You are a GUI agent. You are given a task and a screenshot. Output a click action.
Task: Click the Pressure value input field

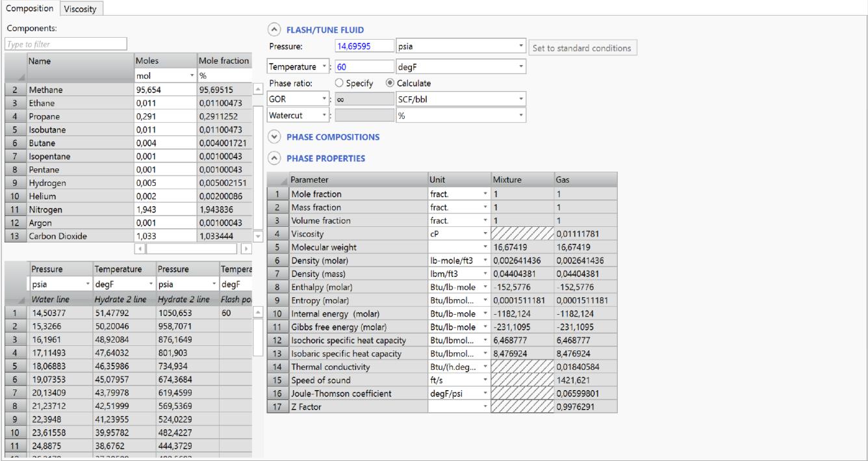coord(363,47)
